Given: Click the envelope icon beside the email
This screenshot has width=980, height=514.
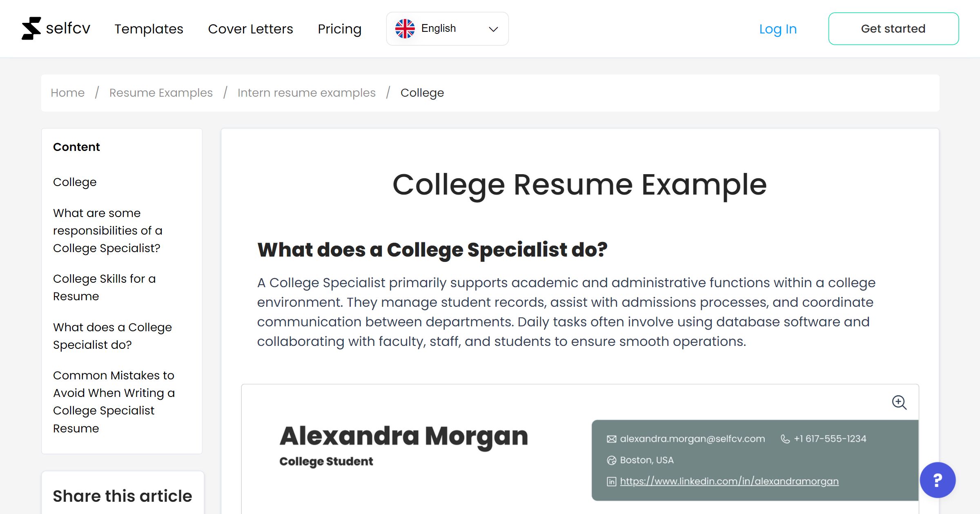Looking at the screenshot, I should (x=611, y=439).
